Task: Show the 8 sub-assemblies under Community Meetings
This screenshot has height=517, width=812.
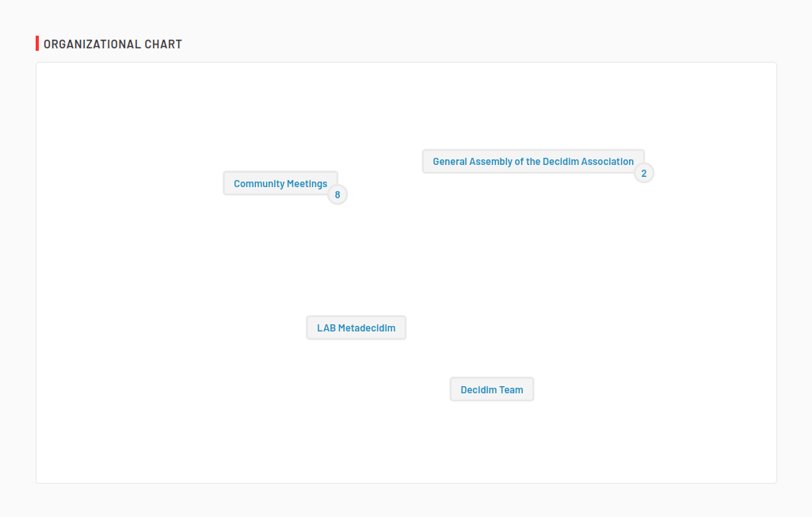Action: (x=337, y=194)
